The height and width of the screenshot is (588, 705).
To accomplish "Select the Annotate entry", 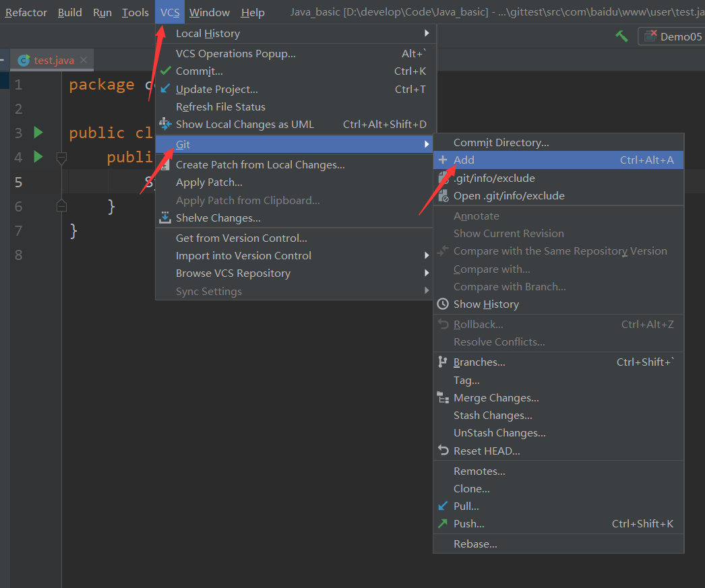I will [x=559, y=216].
